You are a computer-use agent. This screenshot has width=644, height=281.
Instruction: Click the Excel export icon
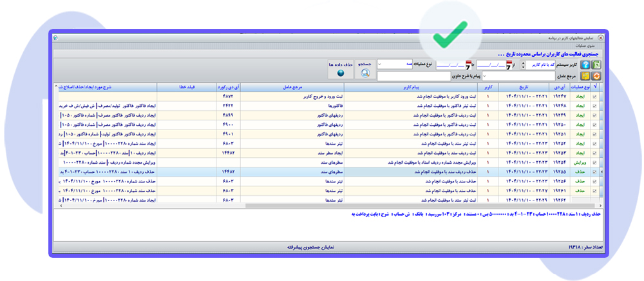596,64
